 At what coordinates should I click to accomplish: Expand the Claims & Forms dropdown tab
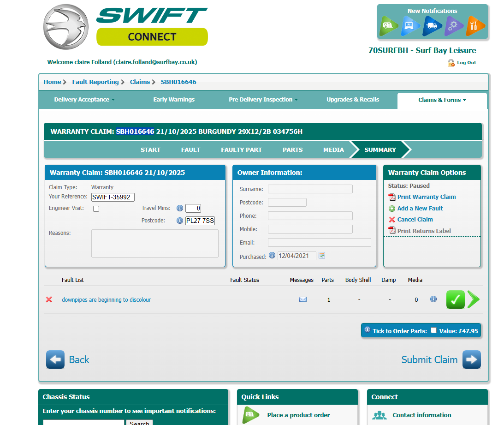[x=442, y=100]
